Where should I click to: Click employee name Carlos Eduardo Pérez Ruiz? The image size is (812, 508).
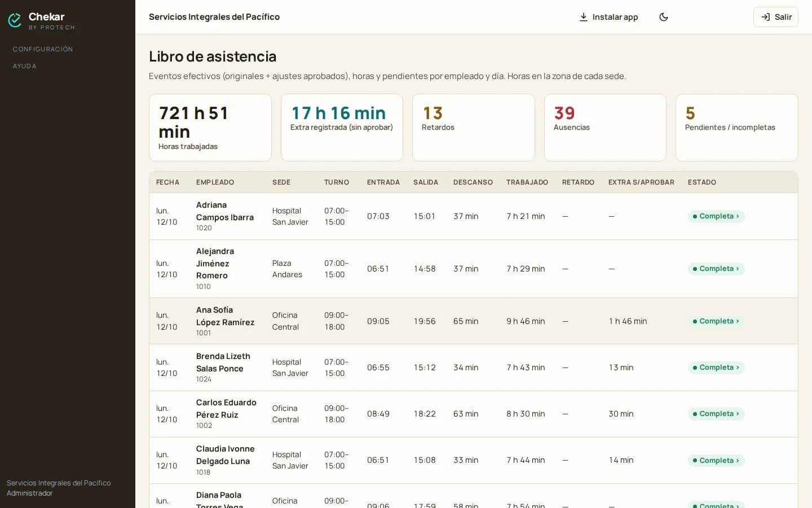click(226, 409)
